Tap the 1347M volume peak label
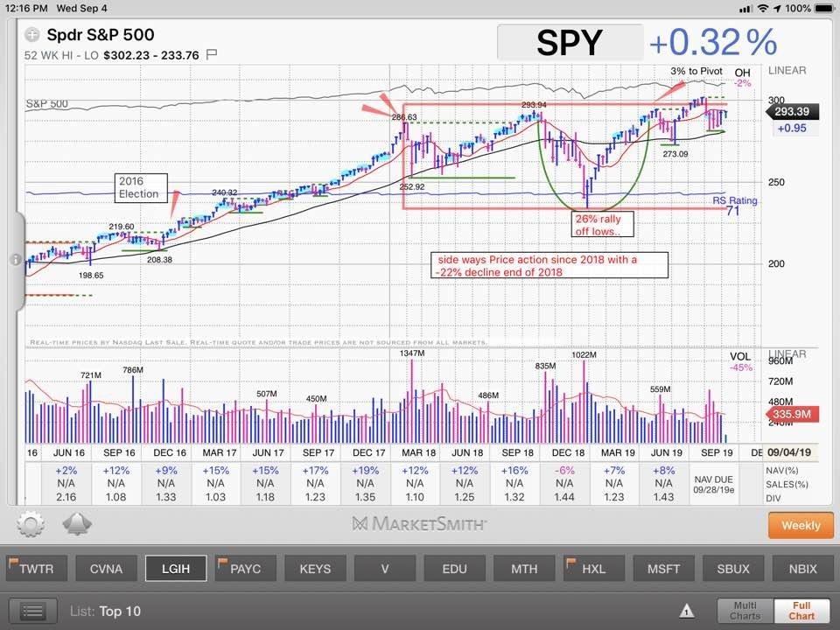 pyautogui.click(x=412, y=353)
